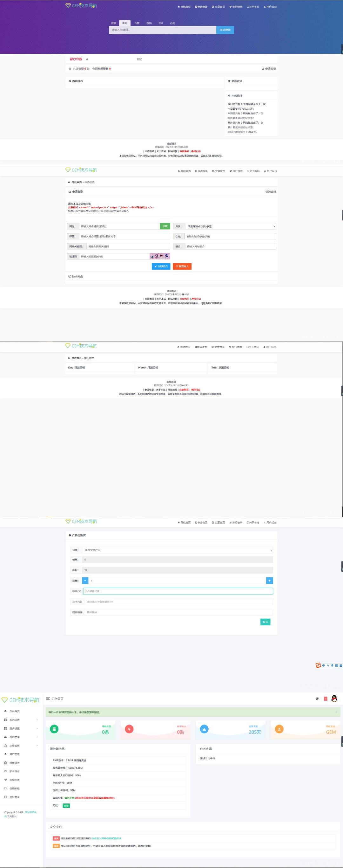The image size is (343, 868).
Task: Click the captcha image to refresh it
Action: pyautogui.click(x=160, y=256)
